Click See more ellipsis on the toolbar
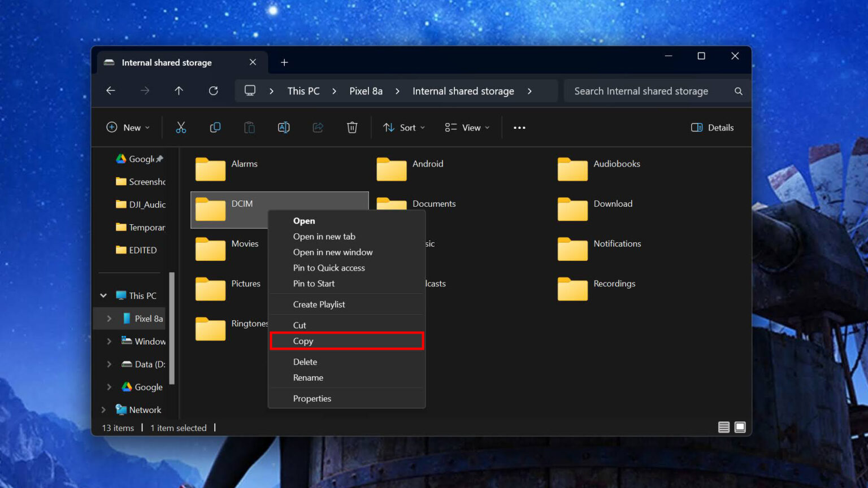The width and height of the screenshot is (868, 488). [x=519, y=127]
